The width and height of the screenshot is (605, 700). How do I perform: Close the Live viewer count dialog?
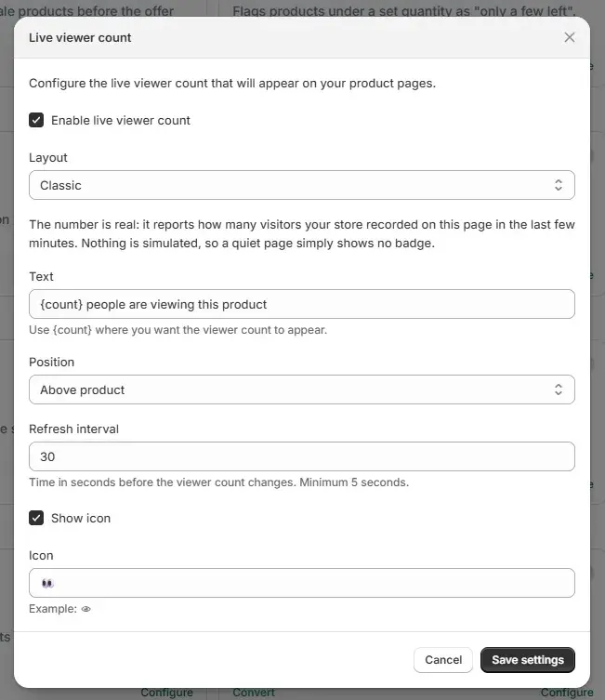(570, 37)
